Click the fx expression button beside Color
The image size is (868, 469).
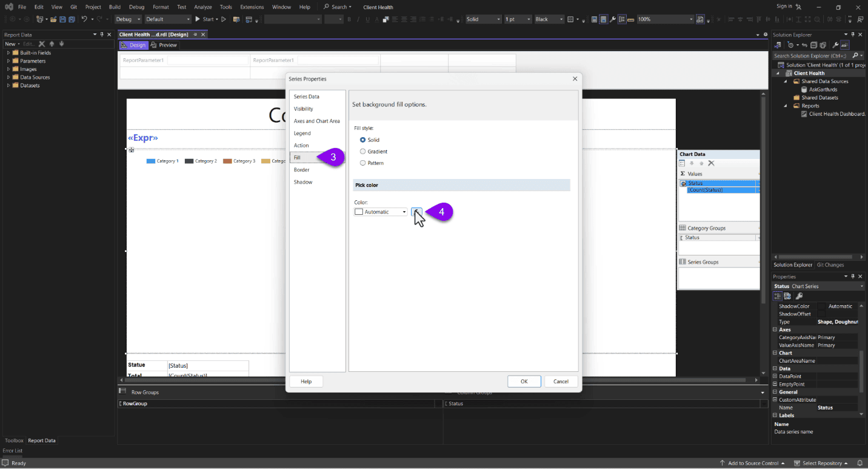click(416, 212)
